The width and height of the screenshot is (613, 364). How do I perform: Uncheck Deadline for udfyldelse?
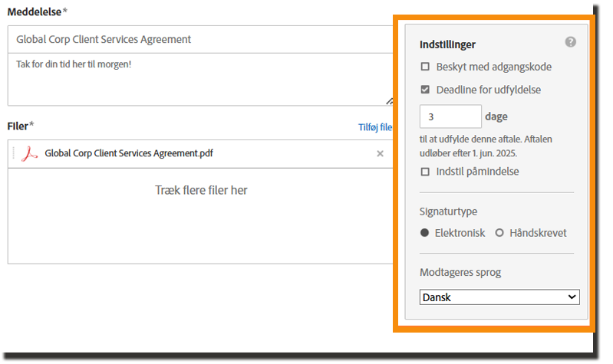tap(425, 90)
